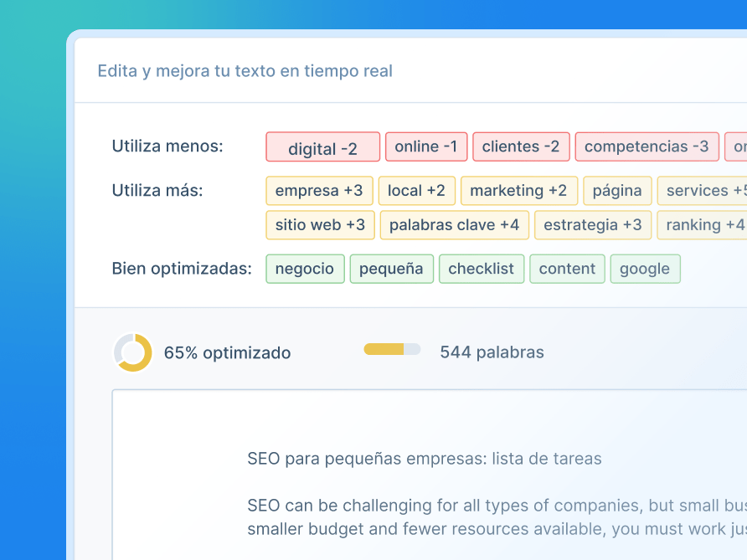Select the "sitio web +3" keyword
Image resolution: width=747 pixels, height=560 pixels.
point(320,224)
